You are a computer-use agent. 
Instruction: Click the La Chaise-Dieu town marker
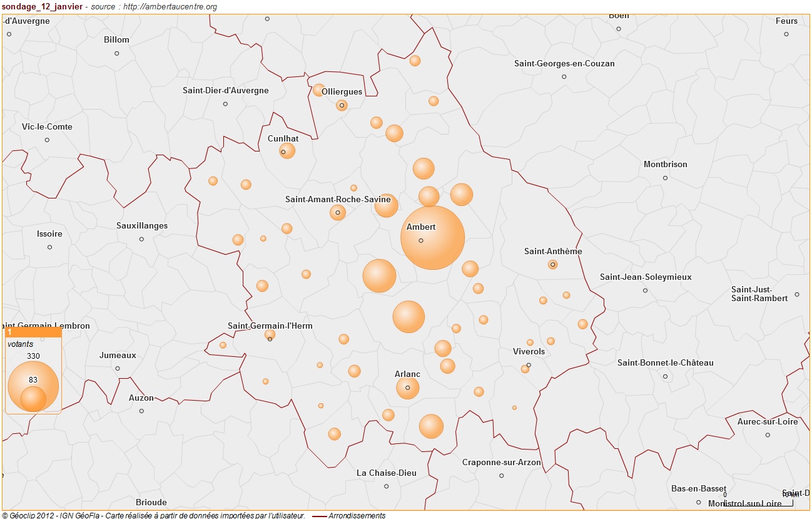coord(386,486)
